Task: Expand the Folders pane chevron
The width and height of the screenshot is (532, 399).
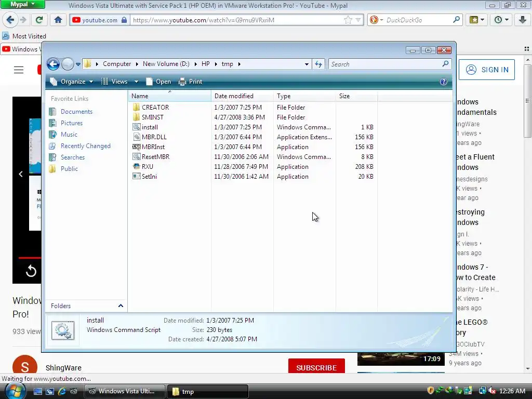Action: point(121,305)
